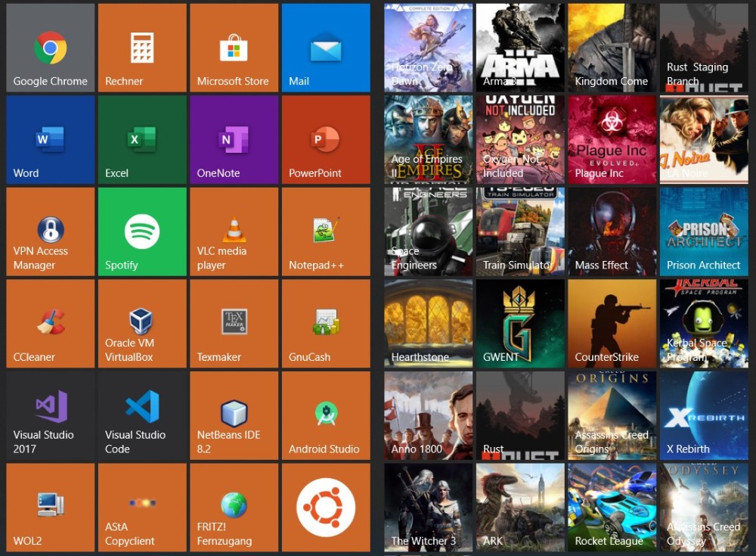Launch Assassins Creed Origins tile
This screenshot has width=756, height=556.
[612, 415]
